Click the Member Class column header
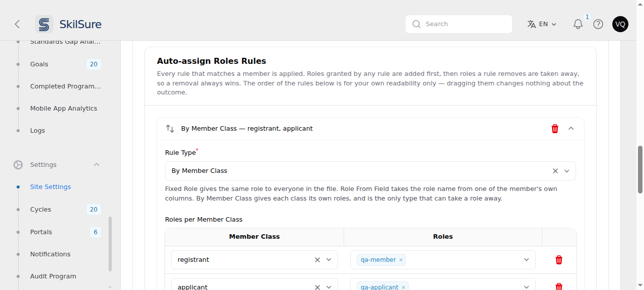Screen dimensions: 644x290 coord(254,237)
